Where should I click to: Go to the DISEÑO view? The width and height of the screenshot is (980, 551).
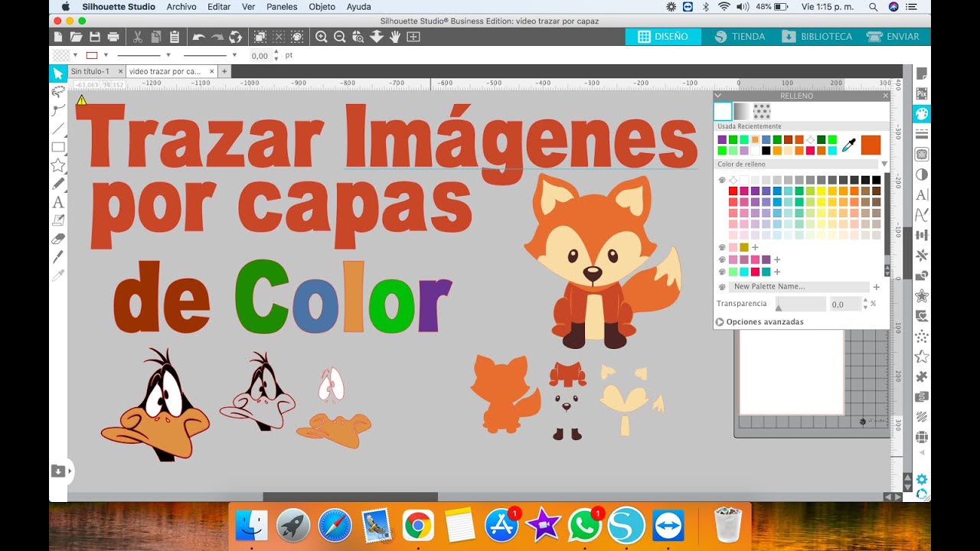click(x=663, y=37)
